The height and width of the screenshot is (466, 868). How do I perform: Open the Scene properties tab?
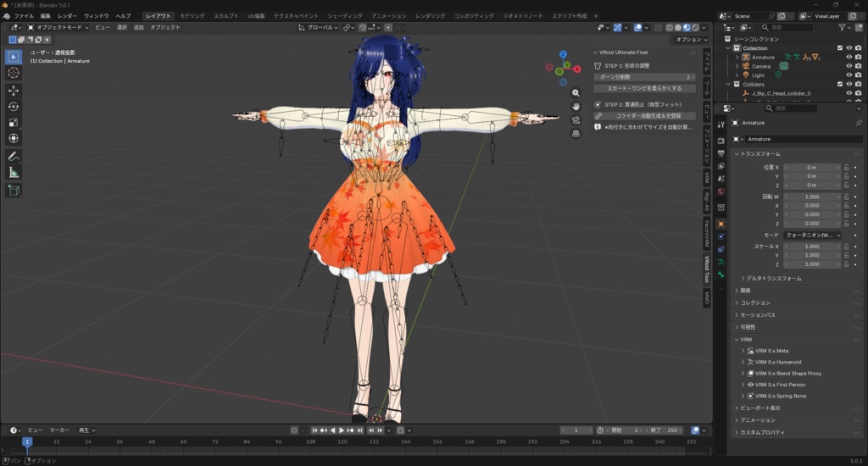[721, 179]
